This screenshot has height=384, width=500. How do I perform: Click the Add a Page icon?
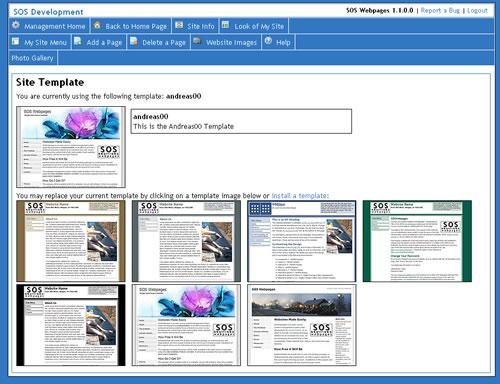[77, 41]
